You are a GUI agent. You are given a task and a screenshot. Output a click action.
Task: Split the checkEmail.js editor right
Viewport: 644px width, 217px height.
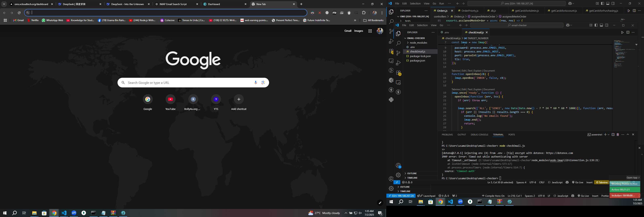point(628,33)
